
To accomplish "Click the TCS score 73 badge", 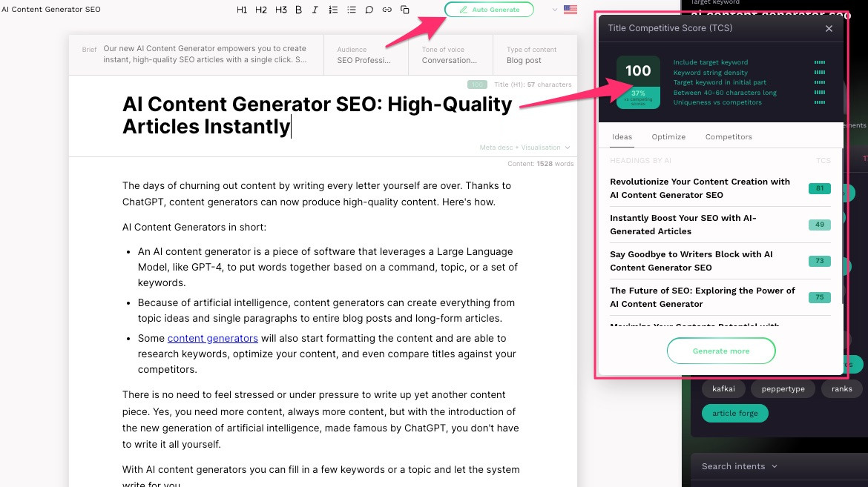I will click(819, 261).
